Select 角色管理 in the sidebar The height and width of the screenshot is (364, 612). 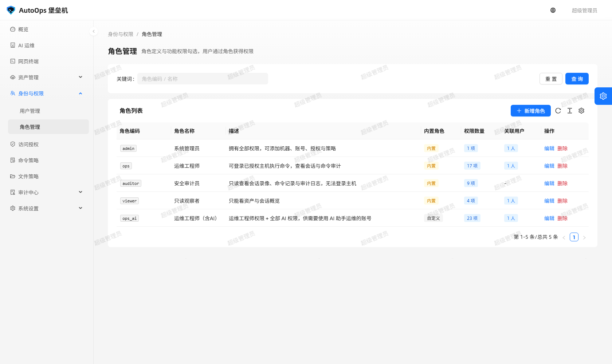click(48, 127)
